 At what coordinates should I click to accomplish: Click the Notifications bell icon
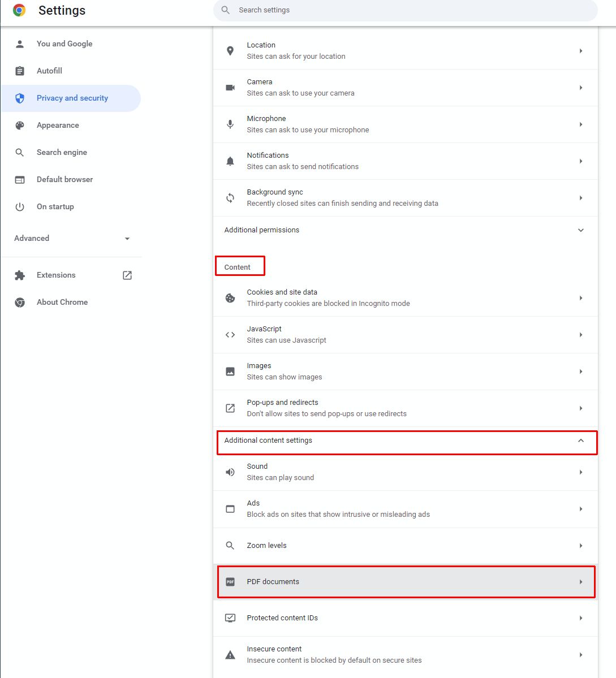[230, 161]
